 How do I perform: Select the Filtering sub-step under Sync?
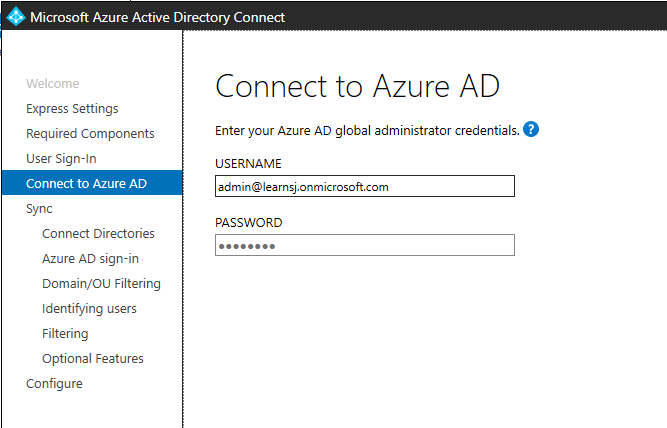tap(65, 334)
